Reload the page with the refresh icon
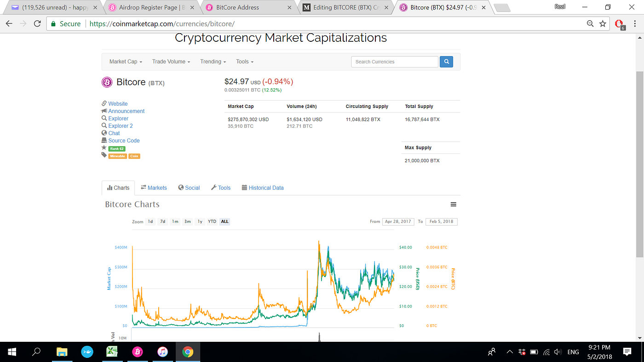 [x=38, y=24]
